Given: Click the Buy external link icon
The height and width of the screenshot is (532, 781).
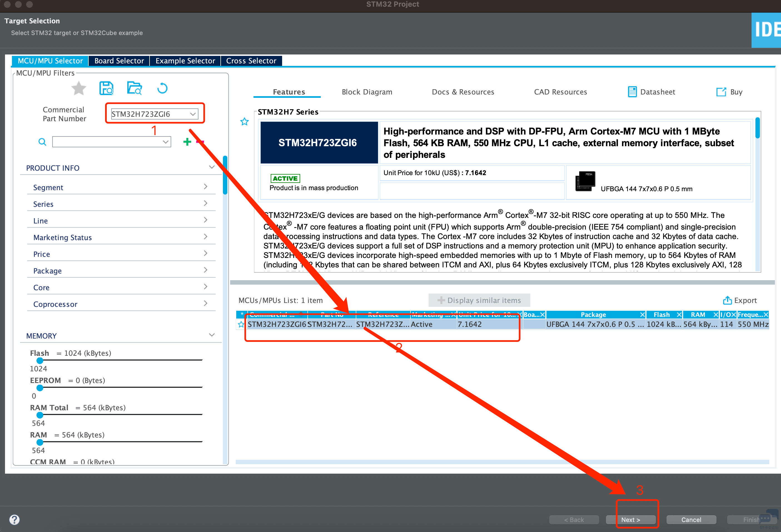Looking at the screenshot, I should [721, 92].
